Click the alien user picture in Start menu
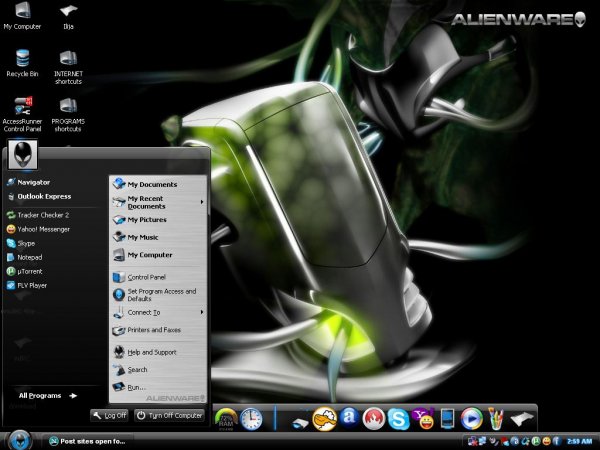The width and height of the screenshot is (600, 450). coord(23,155)
